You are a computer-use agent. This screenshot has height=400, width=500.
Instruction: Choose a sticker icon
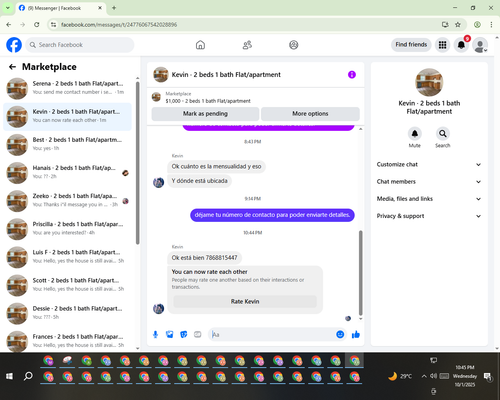tap(184, 334)
